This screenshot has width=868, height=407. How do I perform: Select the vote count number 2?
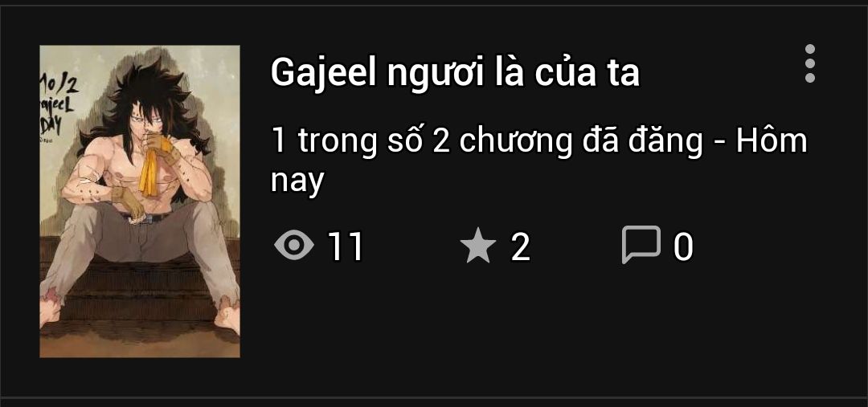pyautogui.click(x=520, y=246)
